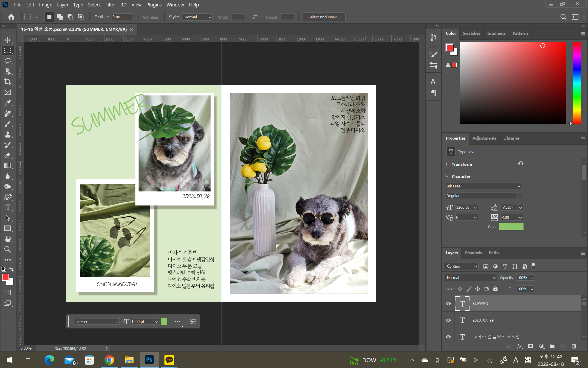This screenshot has width=588, height=368.
Task: Switch to the Channels tab
Action: point(473,253)
